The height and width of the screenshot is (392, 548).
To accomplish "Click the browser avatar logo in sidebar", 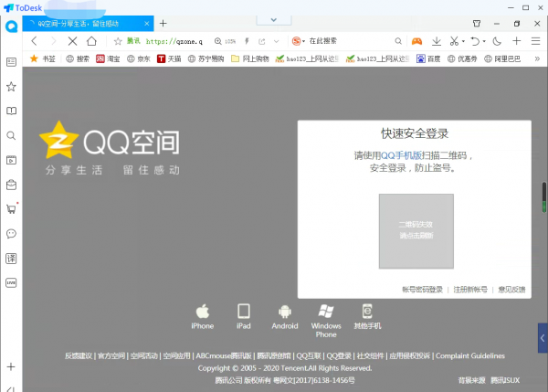I will (x=12, y=26).
